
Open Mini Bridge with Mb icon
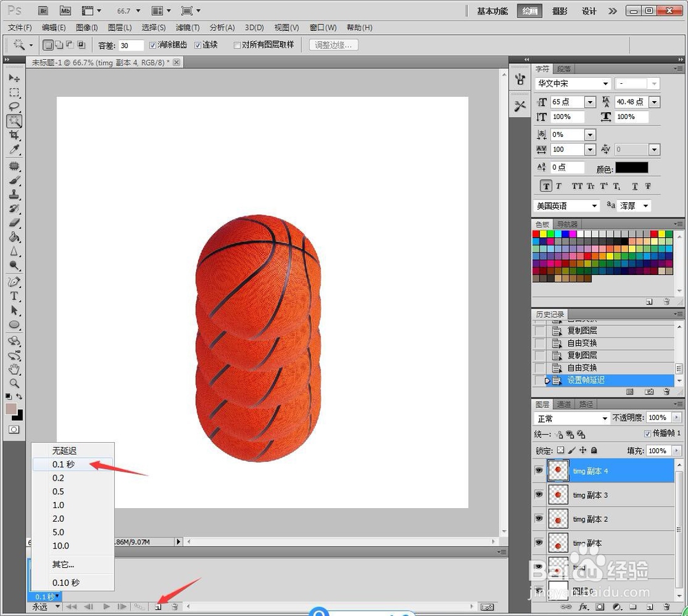(x=65, y=10)
